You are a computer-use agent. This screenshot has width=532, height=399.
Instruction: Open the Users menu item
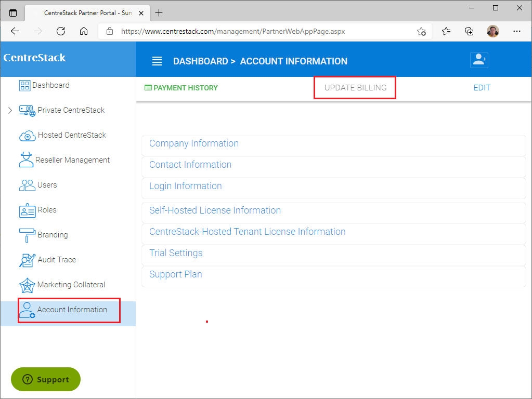tap(47, 185)
